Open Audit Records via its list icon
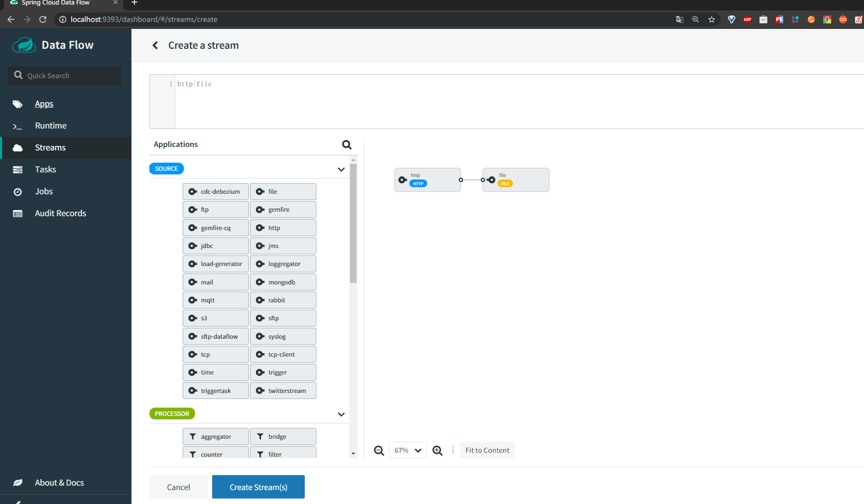864x504 pixels. (x=17, y=213)
